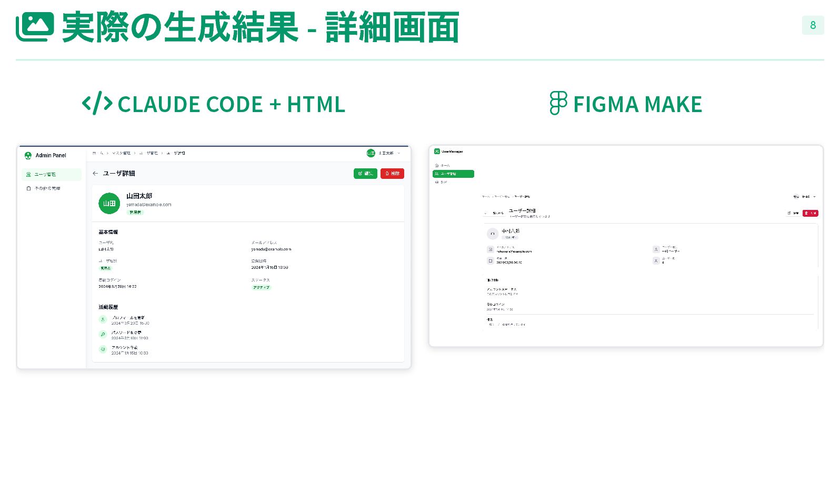
Task: Click the password change key icon
Action: (103, 334)
